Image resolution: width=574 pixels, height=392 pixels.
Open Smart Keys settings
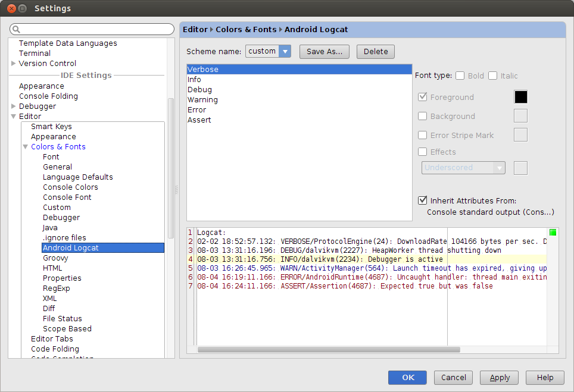coord(51,127)
